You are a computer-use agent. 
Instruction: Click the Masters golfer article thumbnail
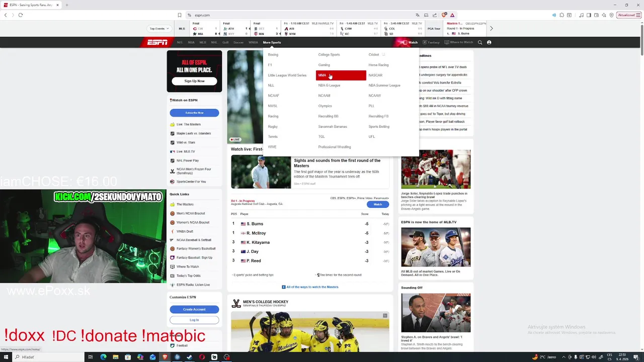261,172
